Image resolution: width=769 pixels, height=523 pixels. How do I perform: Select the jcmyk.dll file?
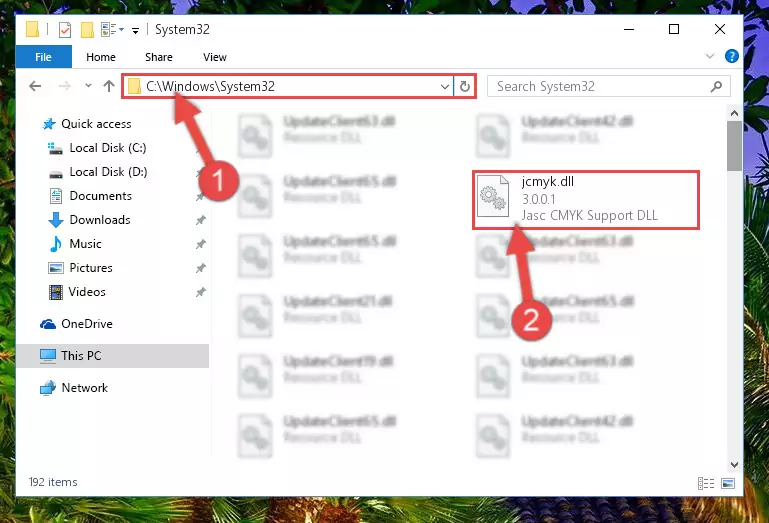[586, 199]
